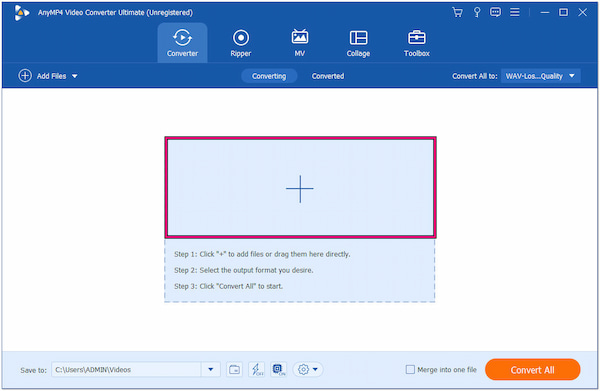Switch to the Ripper tab
This screenshot has height=391, width=600.
(x=241, y=43)
